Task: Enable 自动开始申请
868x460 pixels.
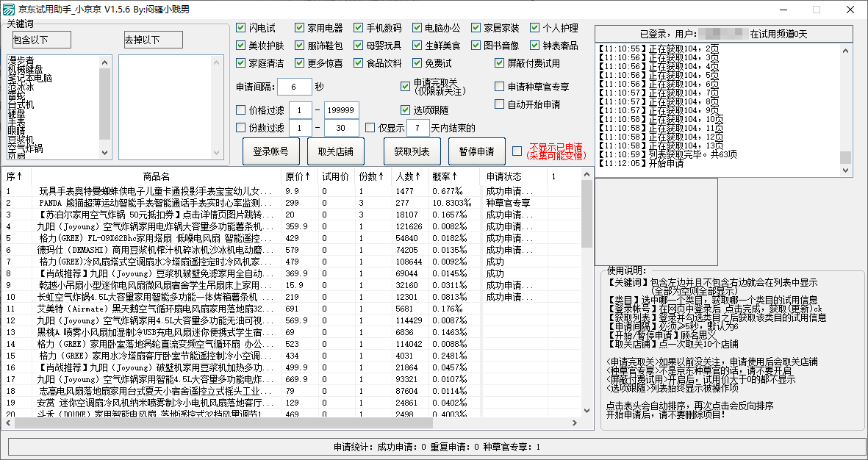Action: 498,105
